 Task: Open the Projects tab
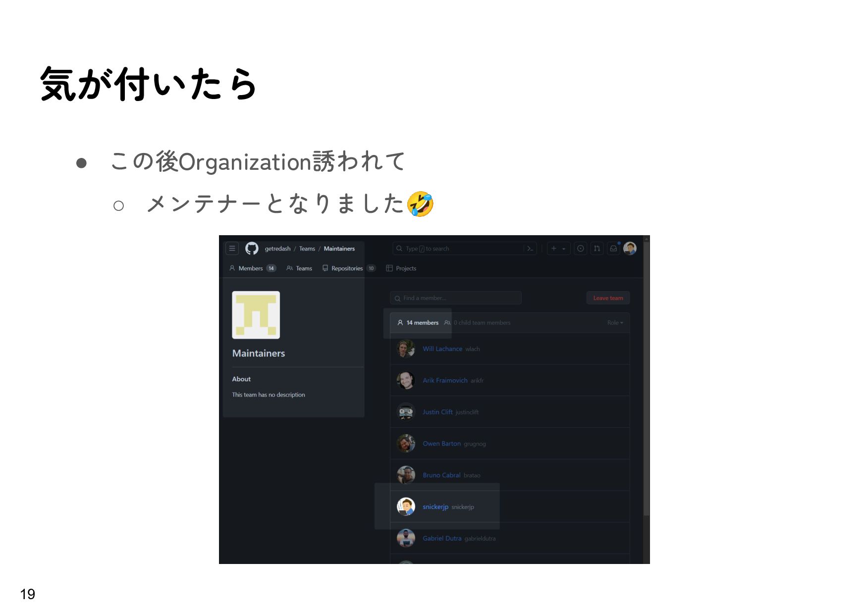(x=401, y=268)
